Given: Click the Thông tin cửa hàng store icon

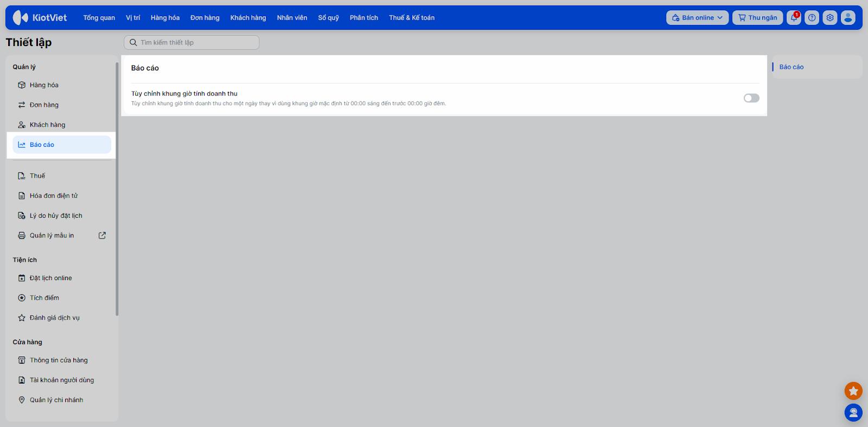Looking at the screenshot, I should click(22, 360).
